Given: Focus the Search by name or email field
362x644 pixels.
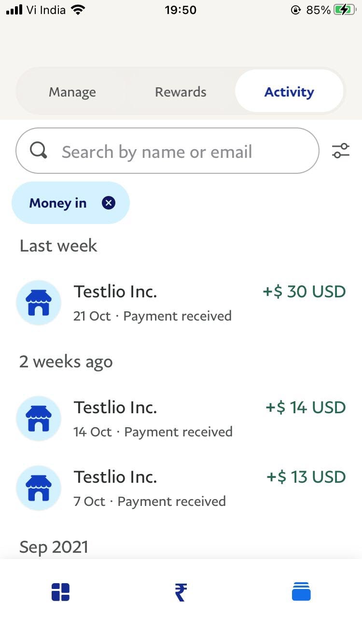Looking at the screenshot, I should pyautogui.click(x=167, y=151).
